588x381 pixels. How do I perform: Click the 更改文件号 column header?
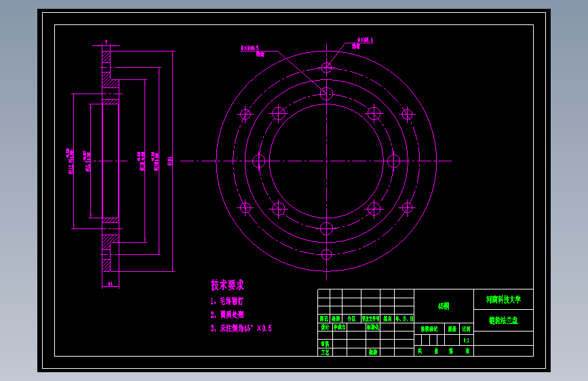(370, 319)
